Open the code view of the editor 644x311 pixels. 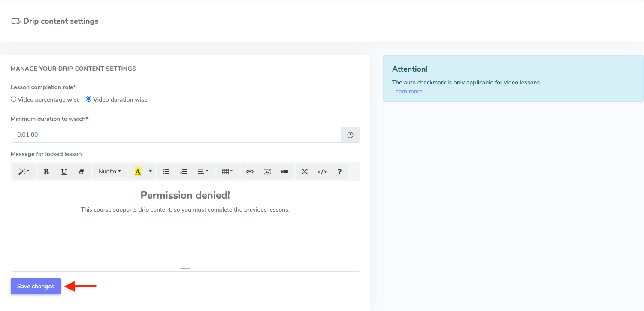[322, 171]
